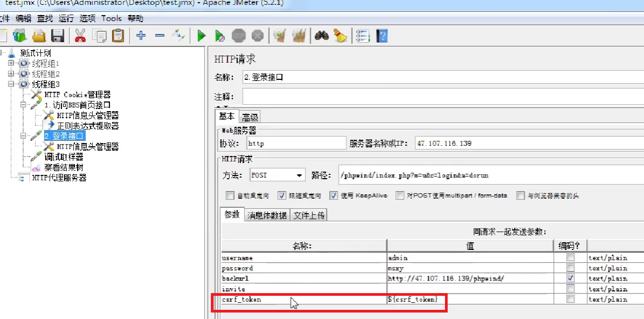Toggle encode checkbox for csrf_token row

pyautogui.click(x=570, y=299)
